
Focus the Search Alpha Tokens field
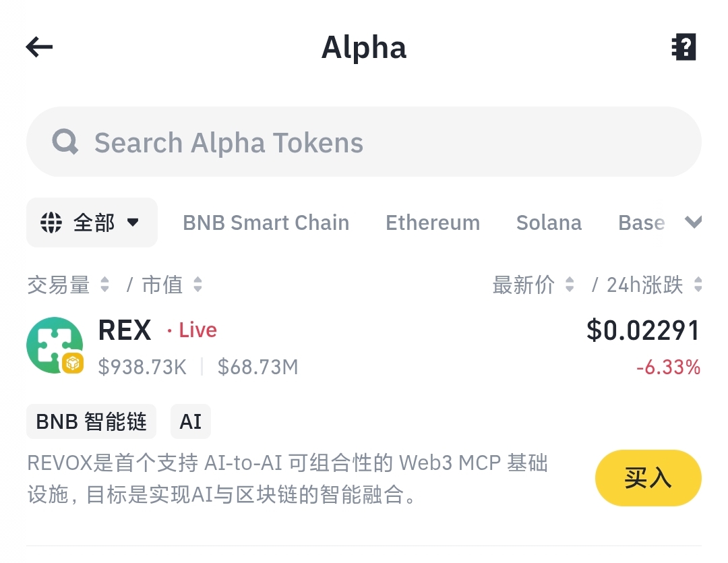(x=364, y=142)
